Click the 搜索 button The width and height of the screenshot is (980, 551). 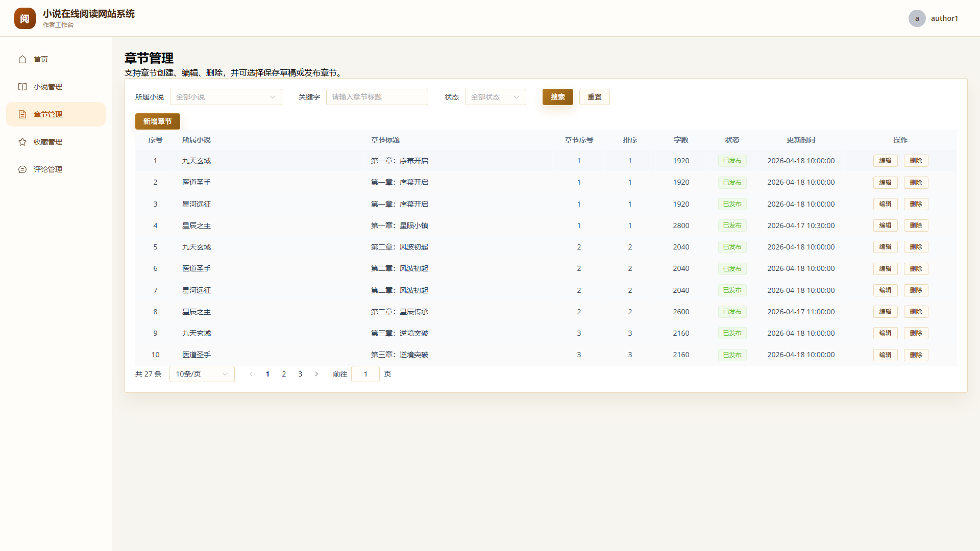pos(557,97)
